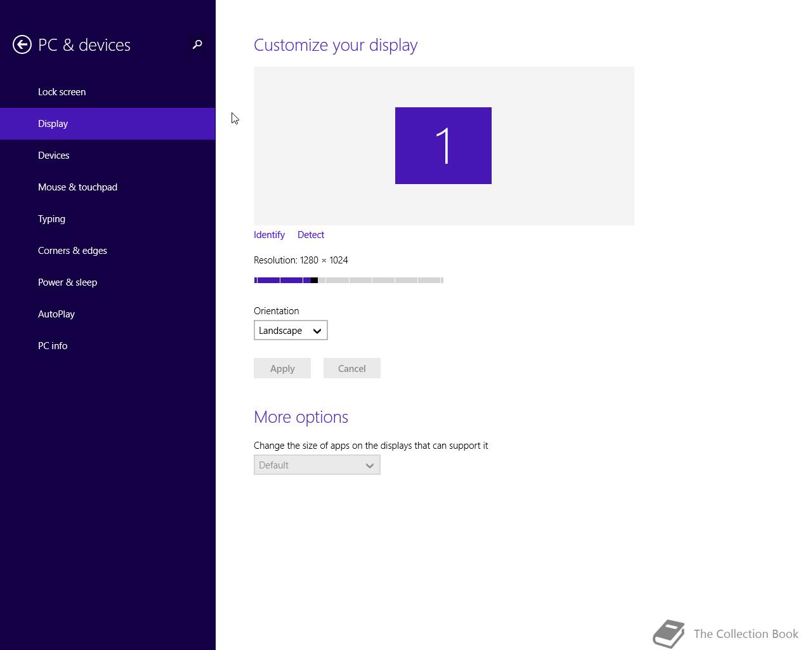
Task: Open AutoPlay settings
Action: pyautogui.click(x=108, y=314)
